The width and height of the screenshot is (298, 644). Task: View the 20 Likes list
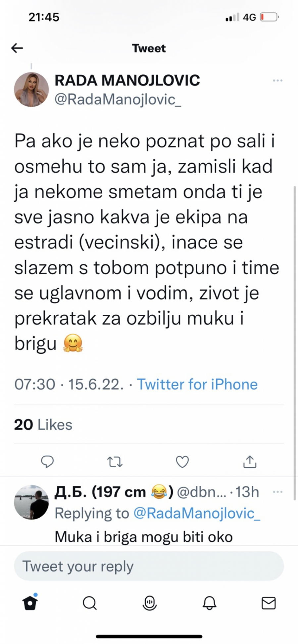pos(43,425)
